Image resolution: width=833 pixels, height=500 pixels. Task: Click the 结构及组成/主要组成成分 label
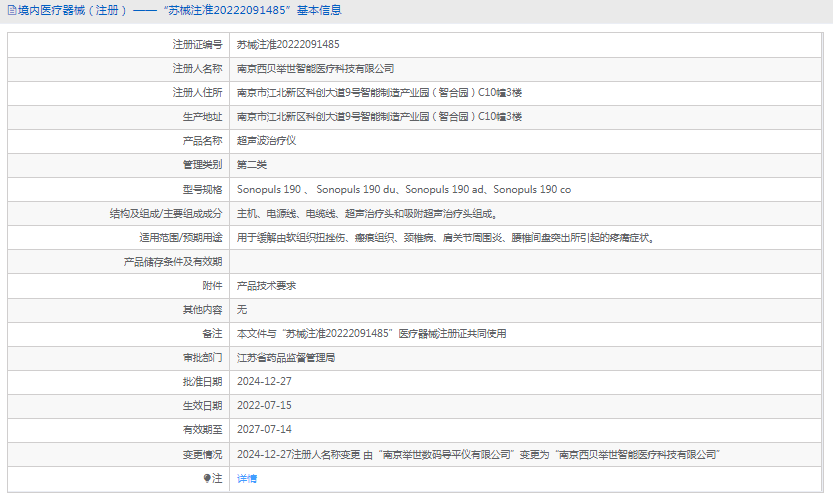tap(166, 214)
